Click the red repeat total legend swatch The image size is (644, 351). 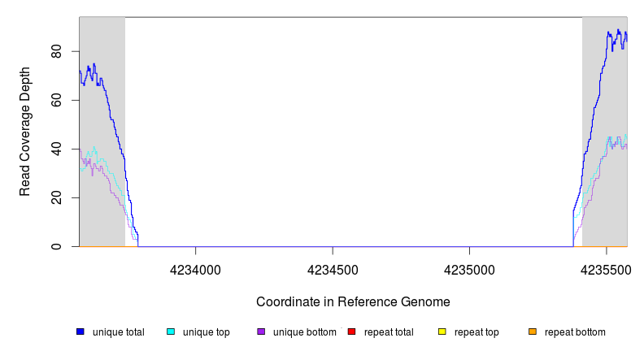351,331
